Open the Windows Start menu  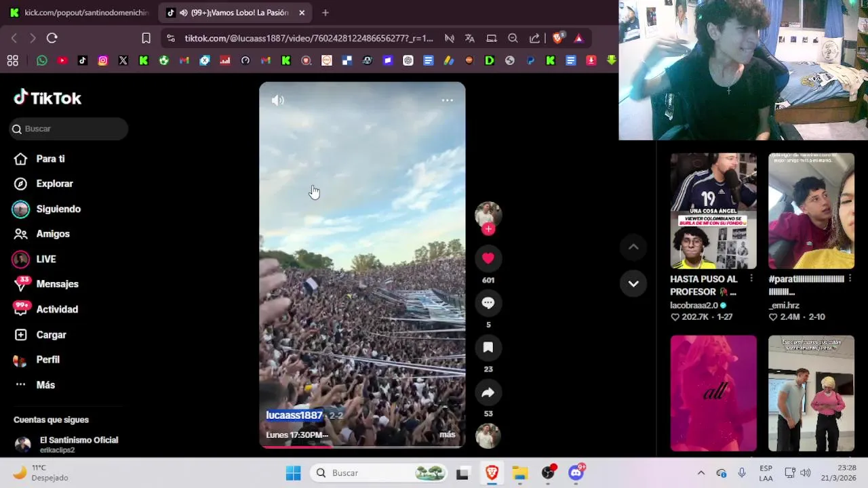293,473
